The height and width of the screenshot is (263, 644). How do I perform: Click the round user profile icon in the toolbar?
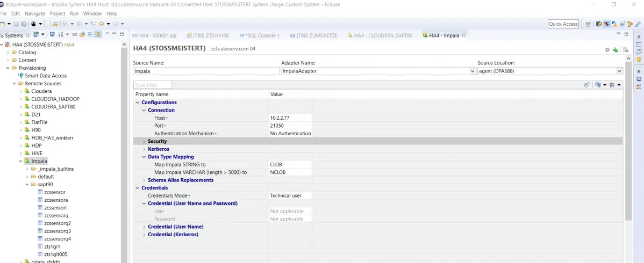(34, 24)
